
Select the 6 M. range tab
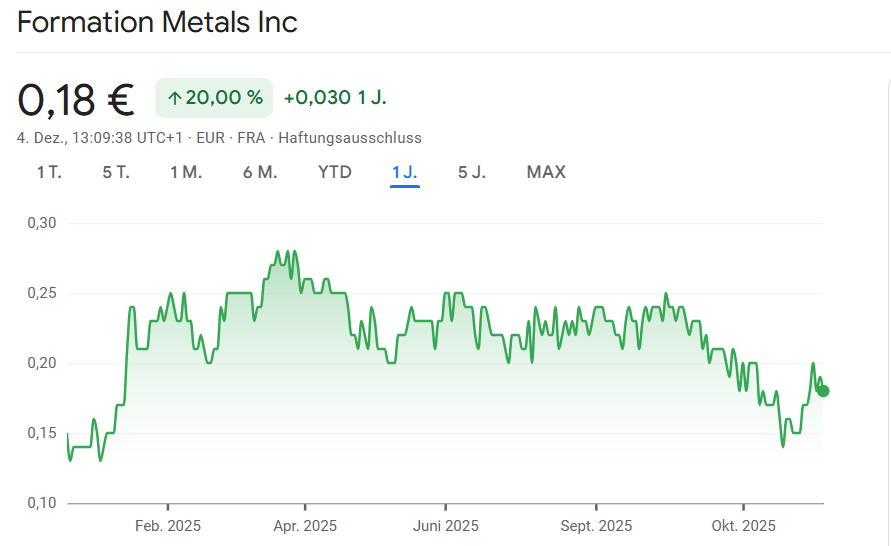pyautogui.click(x=260, y=172)
